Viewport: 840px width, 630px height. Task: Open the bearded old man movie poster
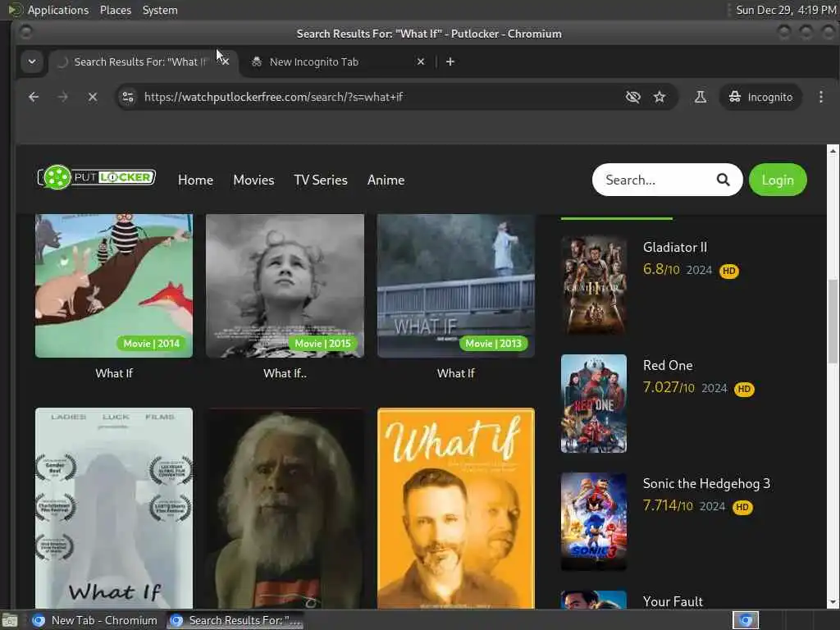285,508
